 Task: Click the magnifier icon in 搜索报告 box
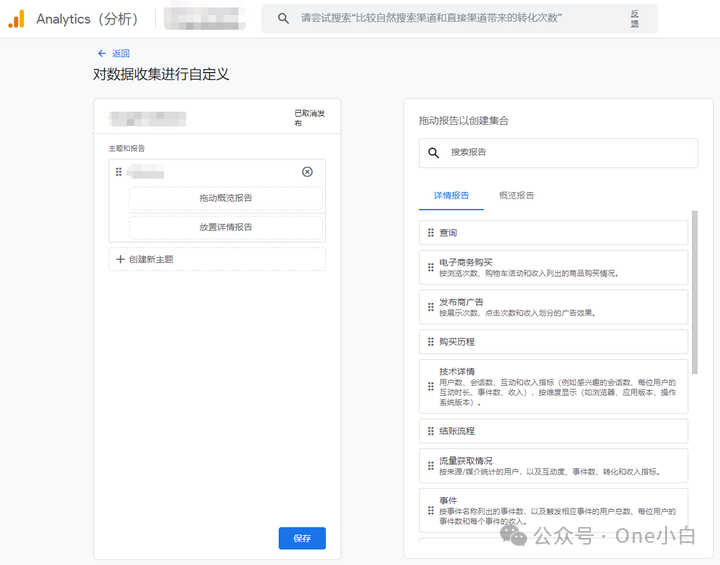[x=433, y=153]
